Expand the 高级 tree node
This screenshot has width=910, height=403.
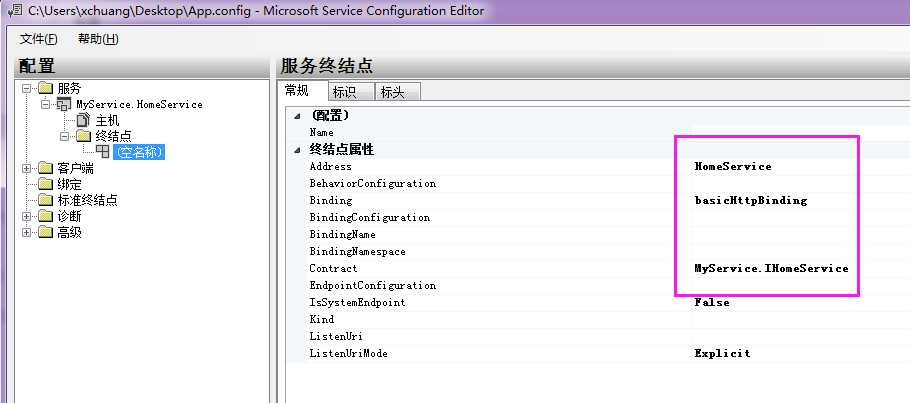point(26,232)
